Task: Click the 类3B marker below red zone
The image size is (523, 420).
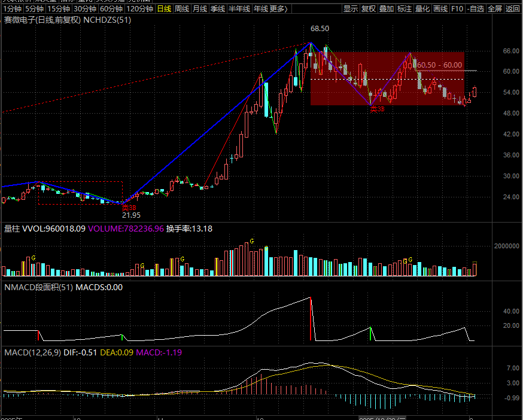Action: (x=378, y=109)
